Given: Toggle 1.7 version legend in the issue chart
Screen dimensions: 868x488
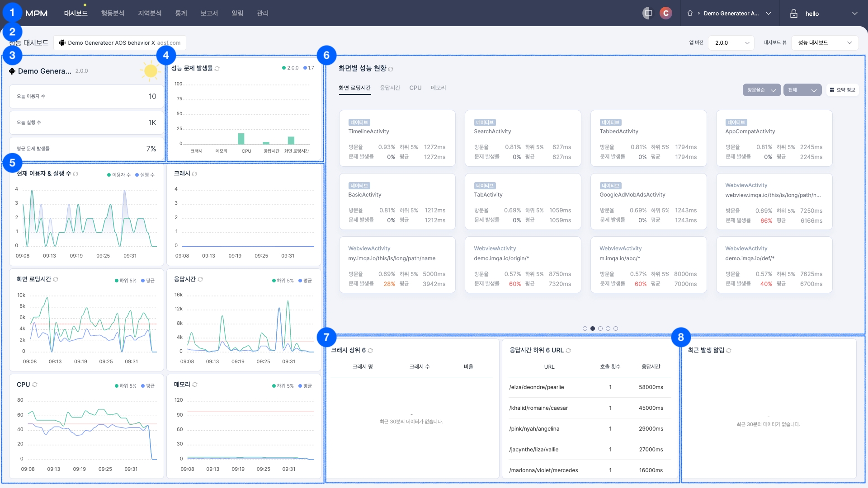Looking at the screenshot, I should (309, 68).
